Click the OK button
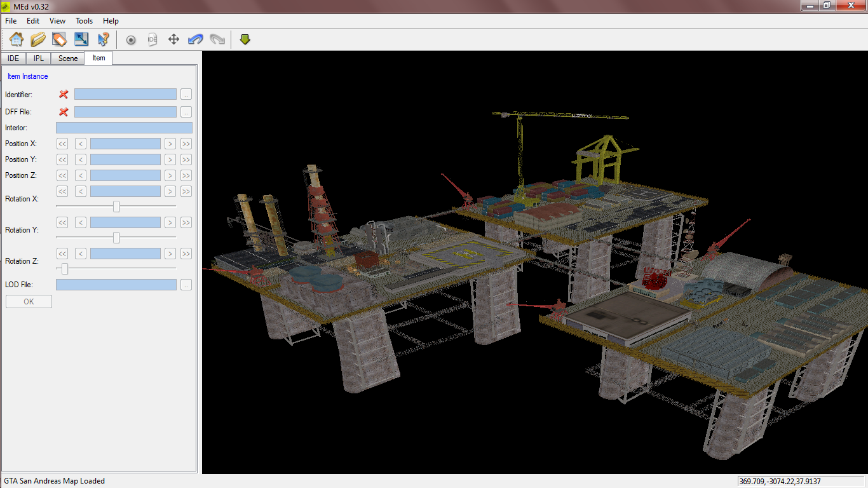868x488 pixels. coord(29,301)
